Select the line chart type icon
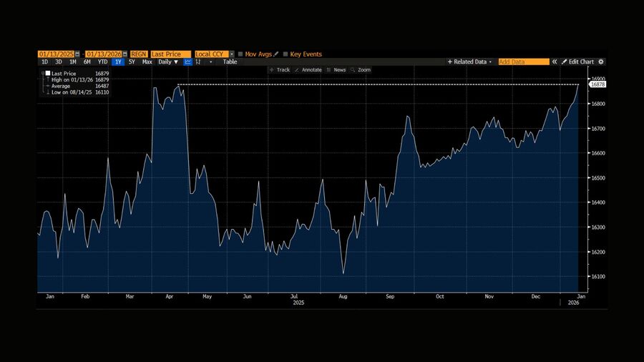 [188, 62]
